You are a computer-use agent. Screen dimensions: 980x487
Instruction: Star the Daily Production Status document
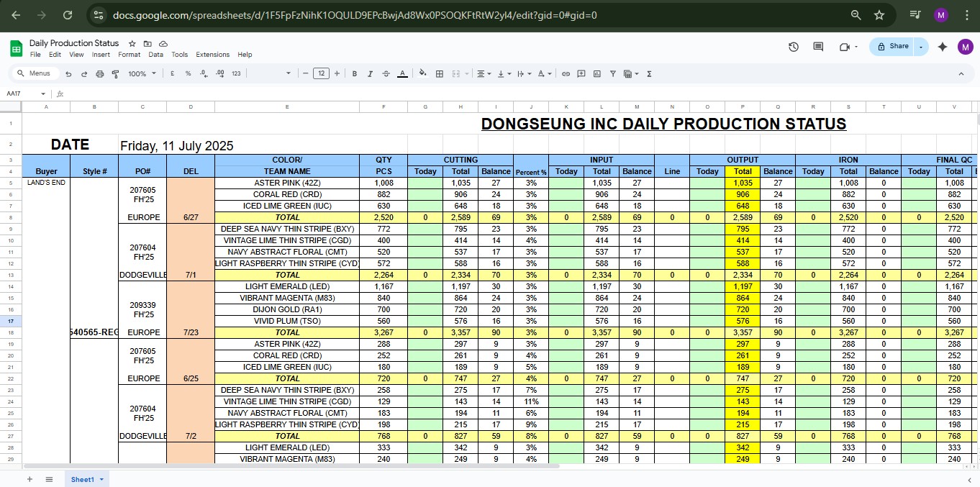132,43
